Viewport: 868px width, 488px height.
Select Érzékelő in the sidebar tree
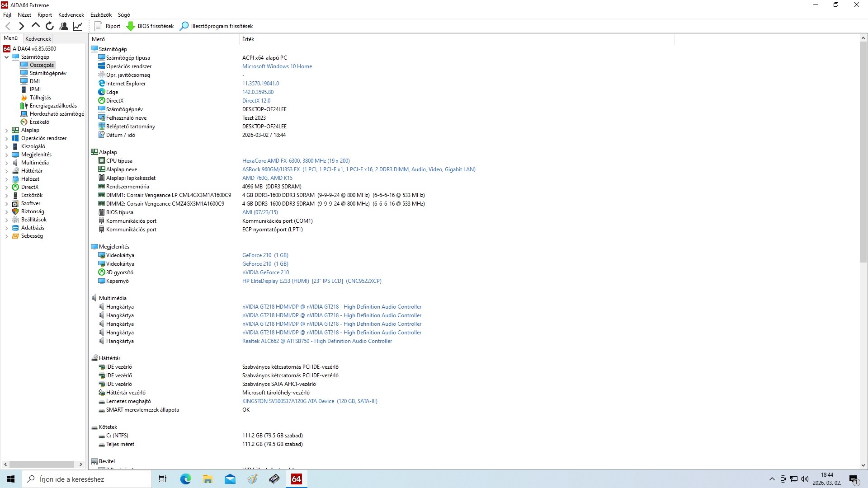tap(39, 122)
